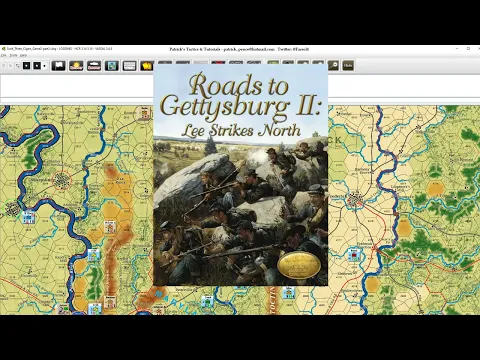
Task: Click the town hex circled in red
Action: pyautogui.click(x=62, y=180)
